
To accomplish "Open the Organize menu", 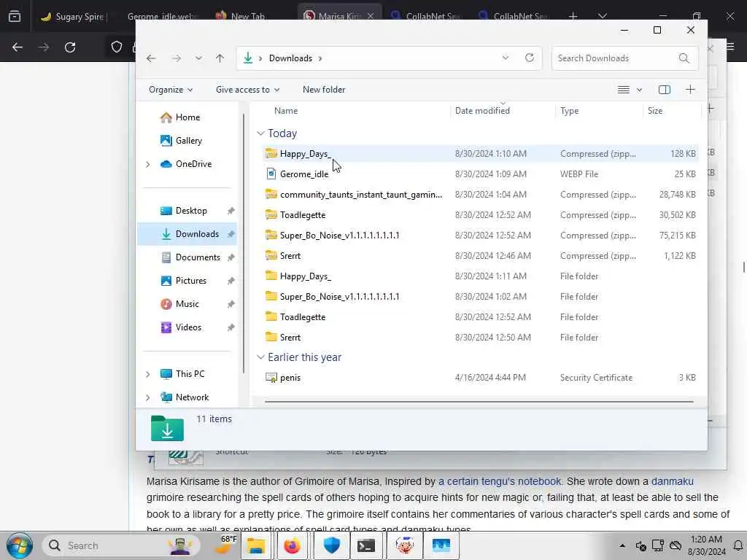I will tap(171, 90).
